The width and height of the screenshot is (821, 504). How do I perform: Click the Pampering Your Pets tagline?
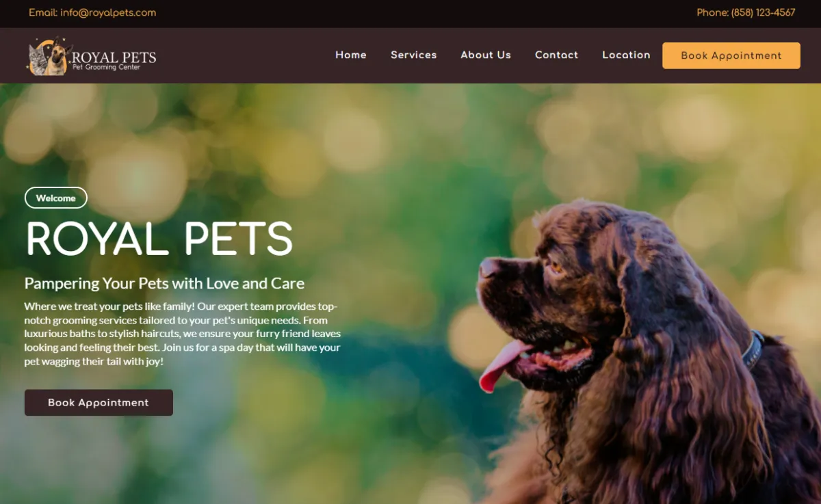[164, 283]
